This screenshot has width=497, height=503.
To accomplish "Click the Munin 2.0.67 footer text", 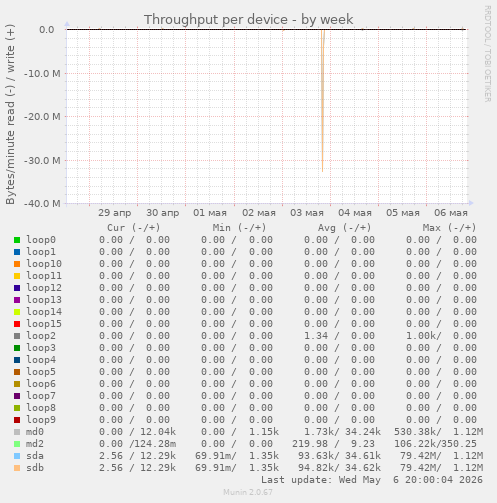I will point(248,492).
